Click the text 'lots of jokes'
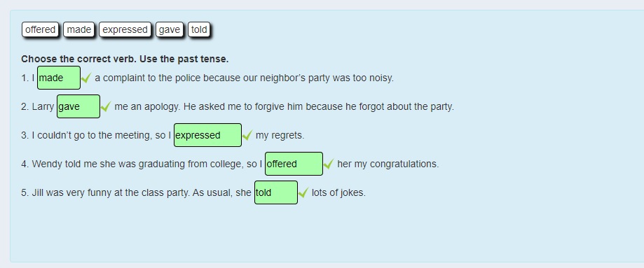The width and height of the screenshot is (644, 268). tap(338, 193)
